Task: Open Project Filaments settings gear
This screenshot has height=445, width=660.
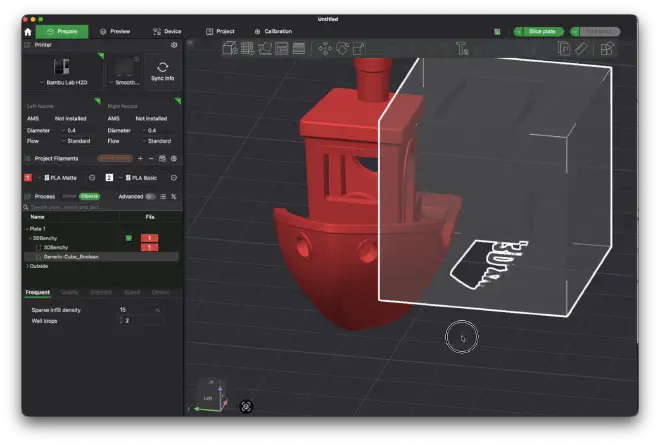Action: point(174,159)
